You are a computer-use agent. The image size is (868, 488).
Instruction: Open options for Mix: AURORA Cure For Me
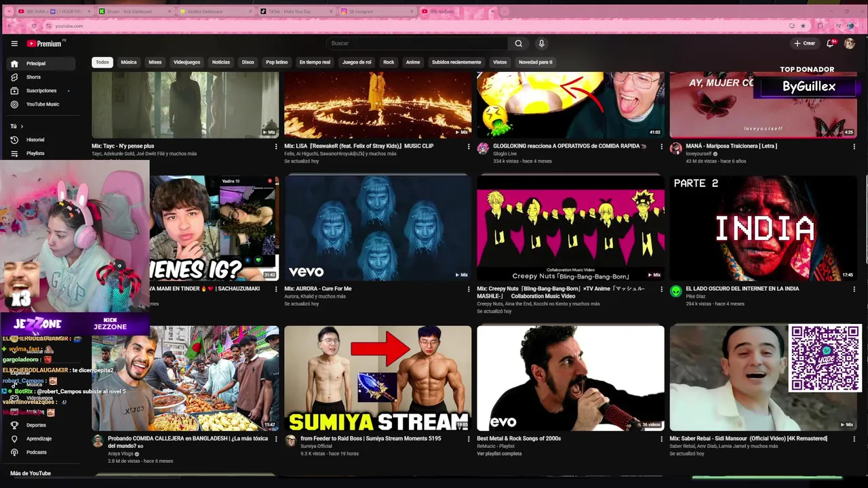tap(469, 289)
